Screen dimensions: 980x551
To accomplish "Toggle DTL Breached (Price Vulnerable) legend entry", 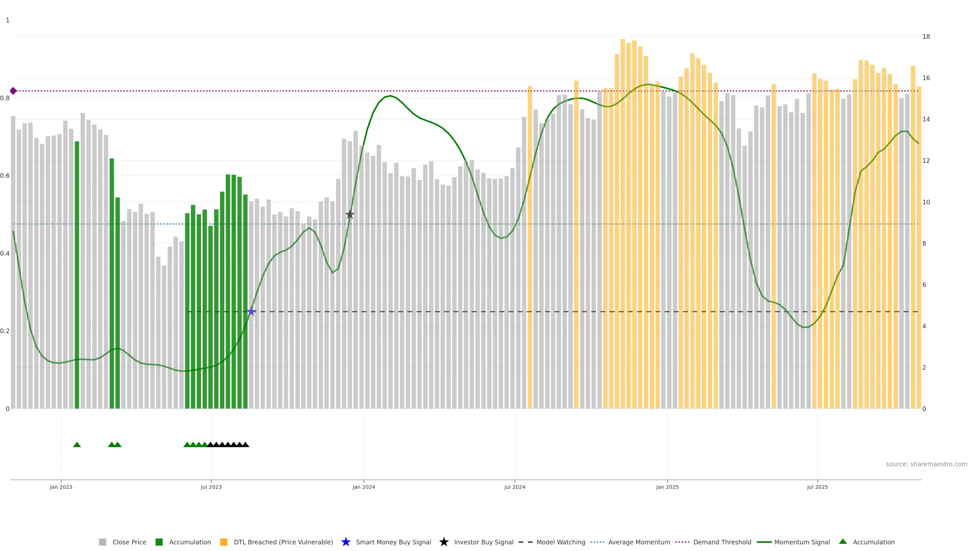I will point(283,542).
